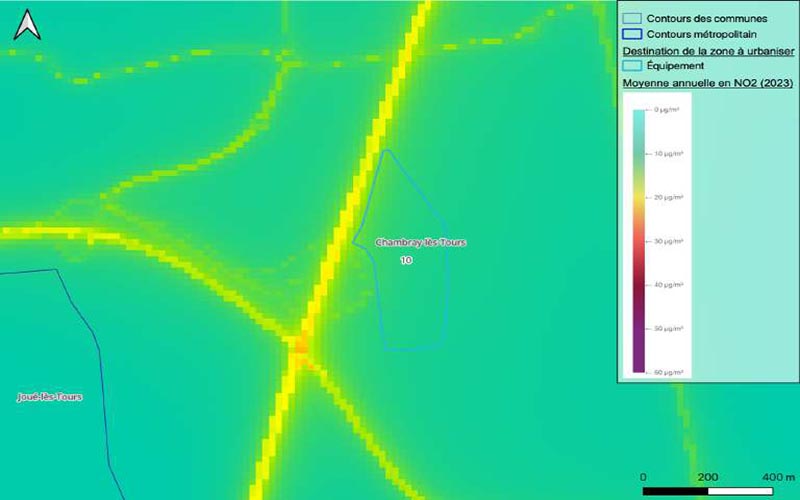800x500 pixels.
Task: Click the zone number 10 label
Action: 405,260
